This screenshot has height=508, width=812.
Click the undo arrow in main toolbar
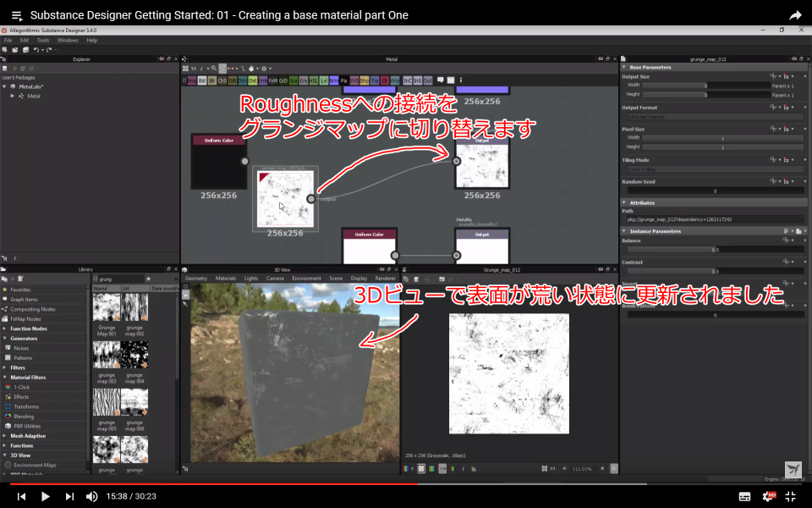pyautogui.click(x=36, y=50)
